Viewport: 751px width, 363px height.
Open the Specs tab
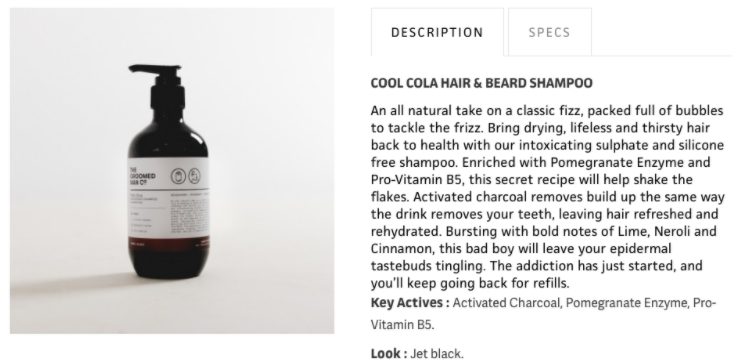[x=549, y=32]
